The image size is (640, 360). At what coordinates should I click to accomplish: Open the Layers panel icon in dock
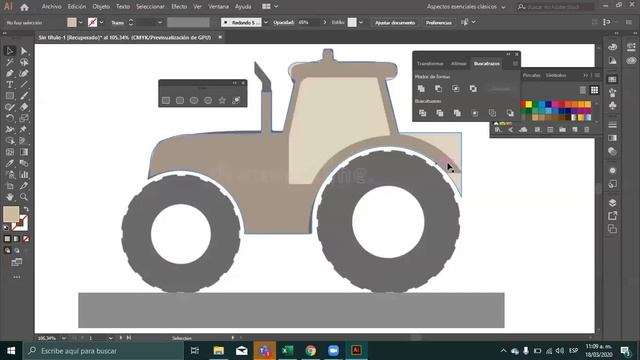(x=612, y=203)
